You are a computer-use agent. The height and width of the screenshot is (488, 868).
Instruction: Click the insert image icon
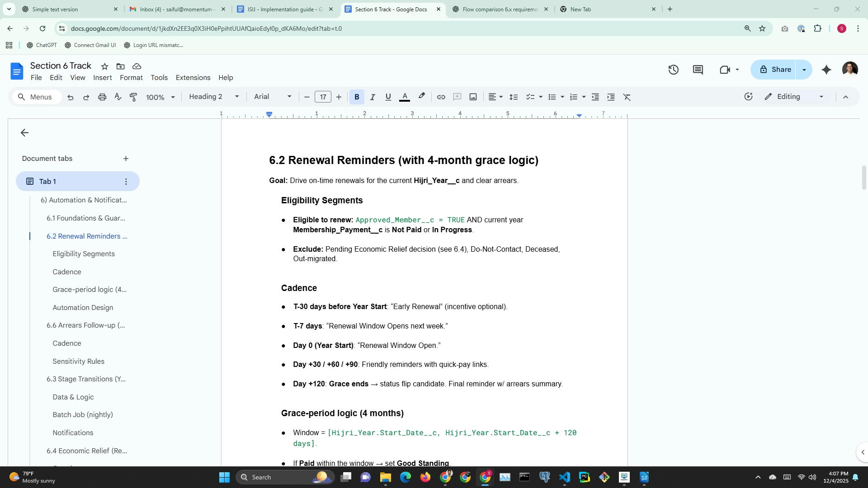tap(473, 97)
